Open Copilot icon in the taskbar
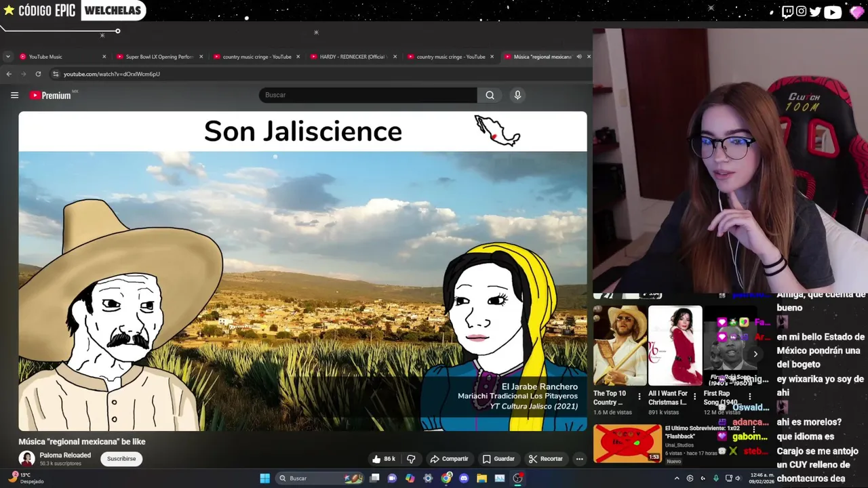 pos(410,478)
